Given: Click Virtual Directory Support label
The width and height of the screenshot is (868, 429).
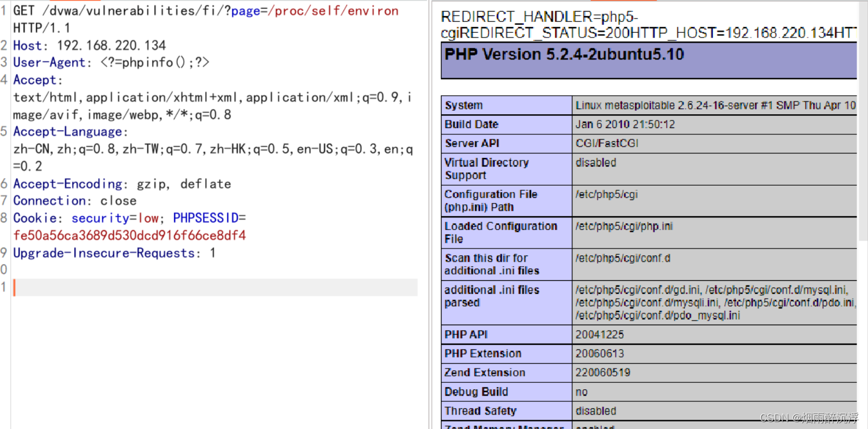Looking at the screenshot, I should [486, 169].
